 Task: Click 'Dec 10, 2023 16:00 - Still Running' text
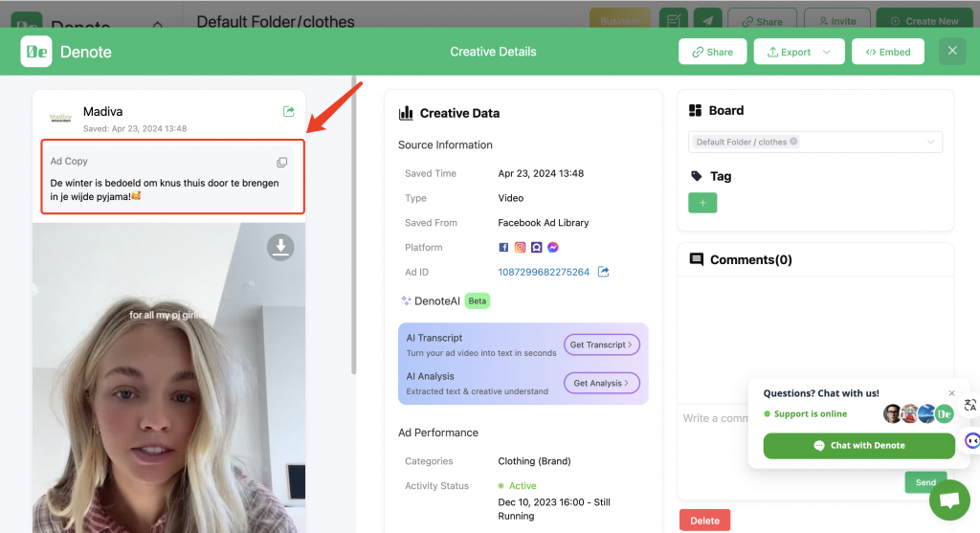[x=554, y=509]
